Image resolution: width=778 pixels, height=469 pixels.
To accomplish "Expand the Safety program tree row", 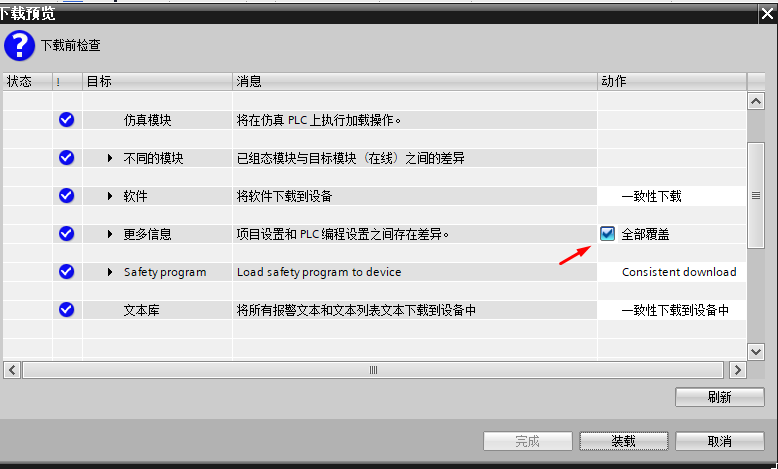I will (x=110, y=272).
